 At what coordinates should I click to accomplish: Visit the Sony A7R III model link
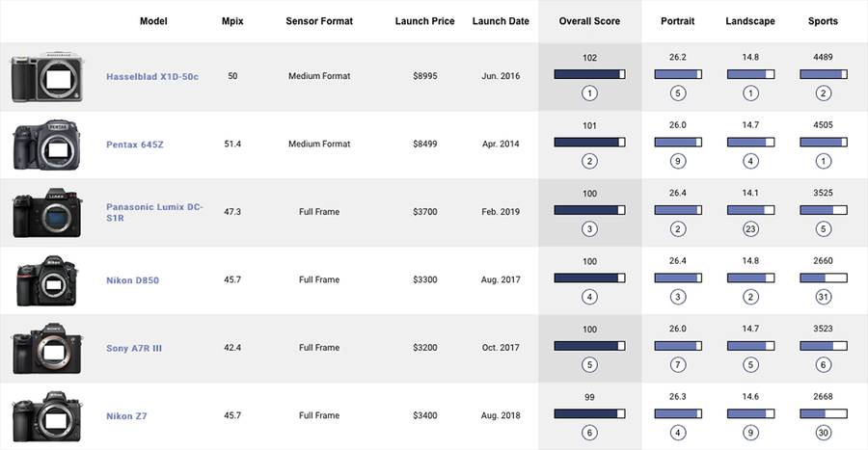134,348
